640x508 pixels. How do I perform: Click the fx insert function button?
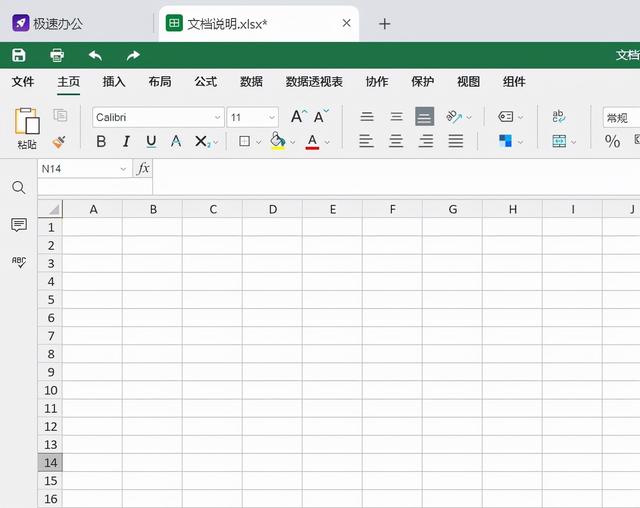point(143,169)
